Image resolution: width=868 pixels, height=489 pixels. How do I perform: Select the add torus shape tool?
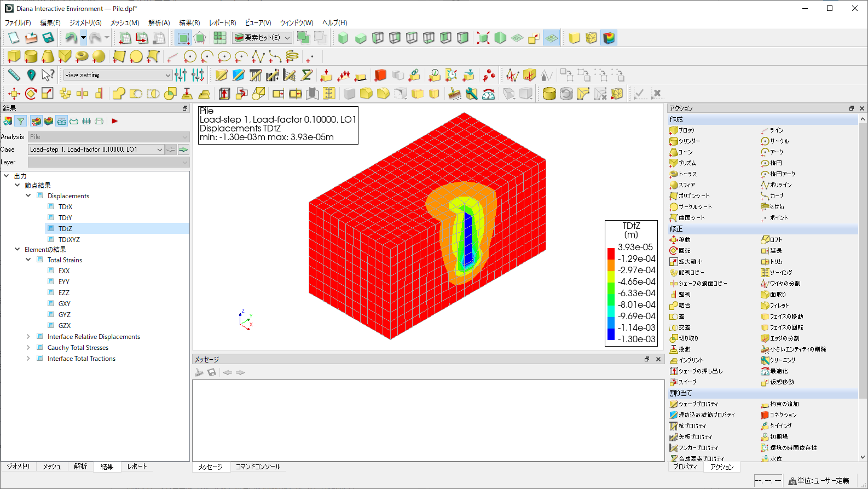(x=82, y=56)
